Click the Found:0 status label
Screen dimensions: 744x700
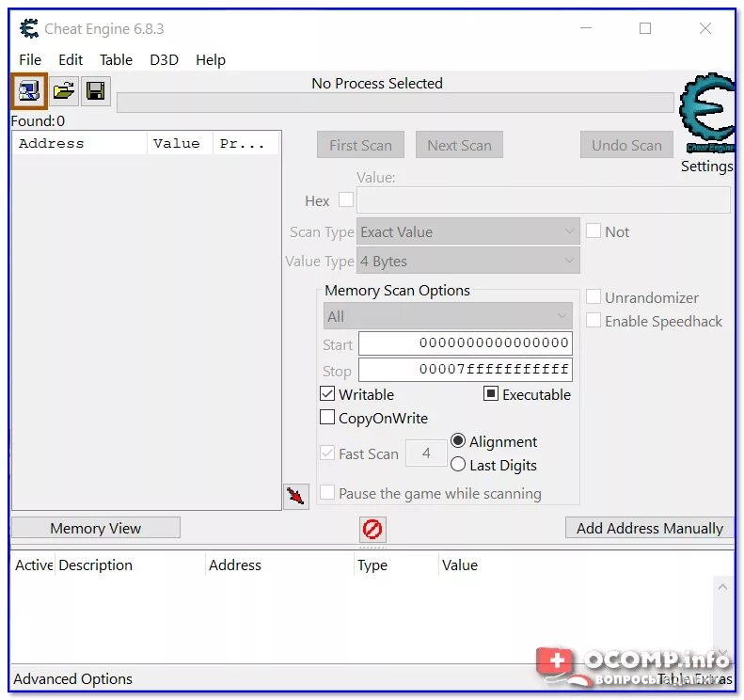click(x=38, y=121)
